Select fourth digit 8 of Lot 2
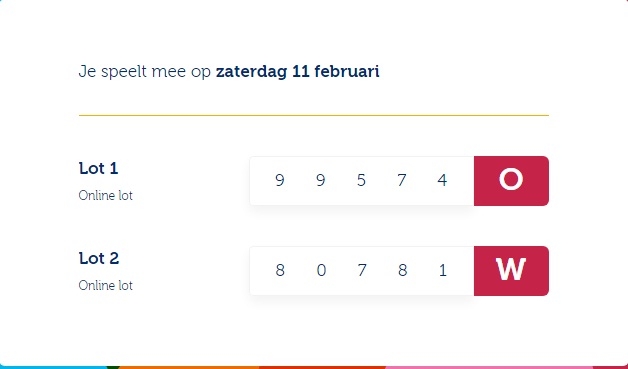The image size is (628, 369). (403, 270)
